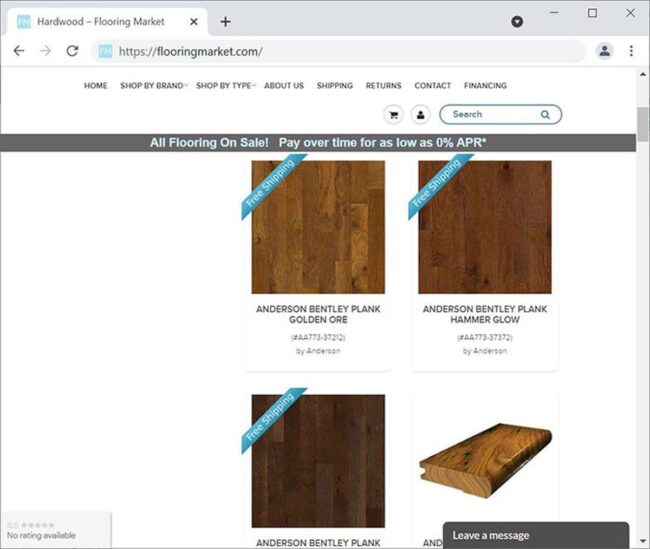Click the All Flooring On Sale banner
Screen dimensions: 650x549
tap(318, 143)
